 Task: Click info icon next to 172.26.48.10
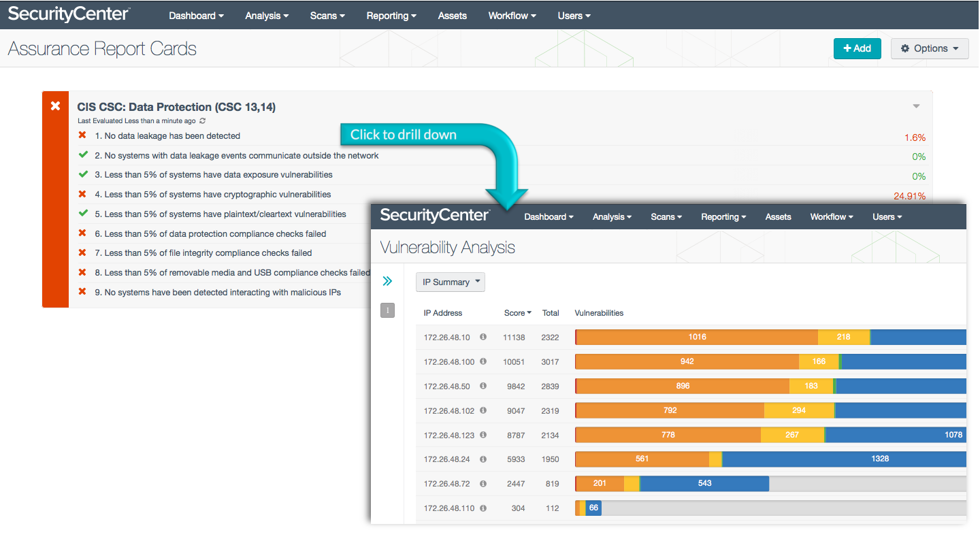click(x=483, y=337)
